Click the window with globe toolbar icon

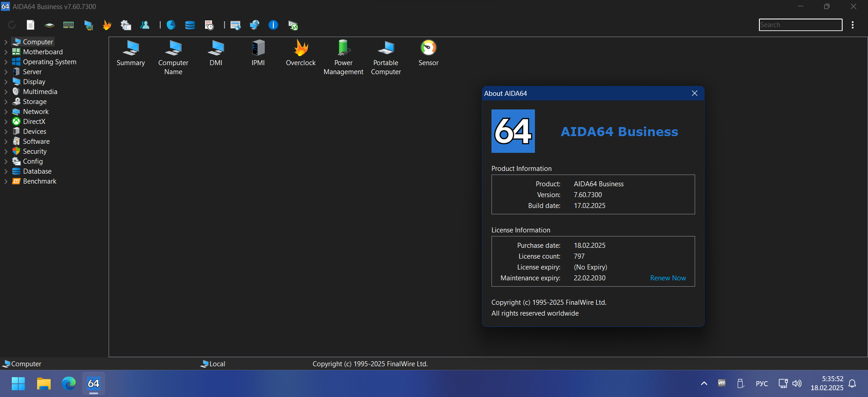coord(235,25)
